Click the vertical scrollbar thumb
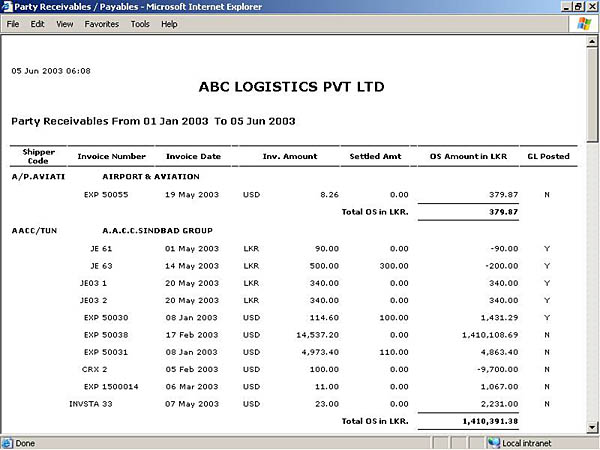This screenshot has height=450, width=600. [x=592, y=95]
